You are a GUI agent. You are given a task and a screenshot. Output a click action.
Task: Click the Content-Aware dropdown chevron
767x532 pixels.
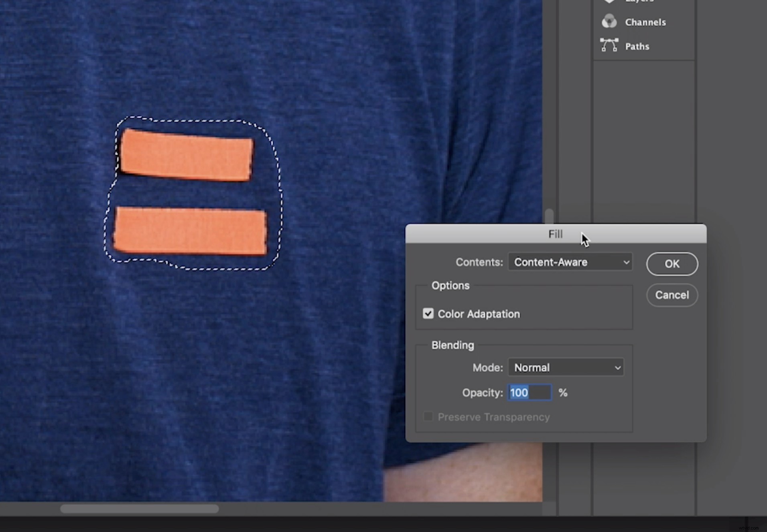click(x=627, y=262)
